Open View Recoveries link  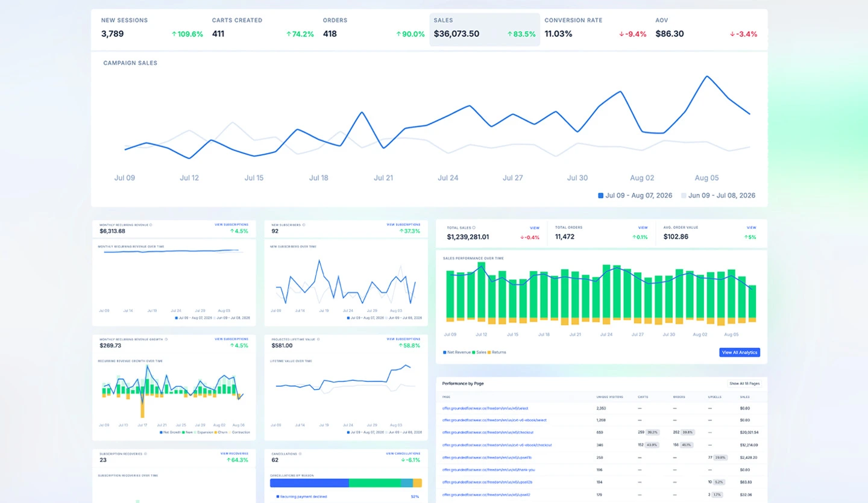point(234,453)
